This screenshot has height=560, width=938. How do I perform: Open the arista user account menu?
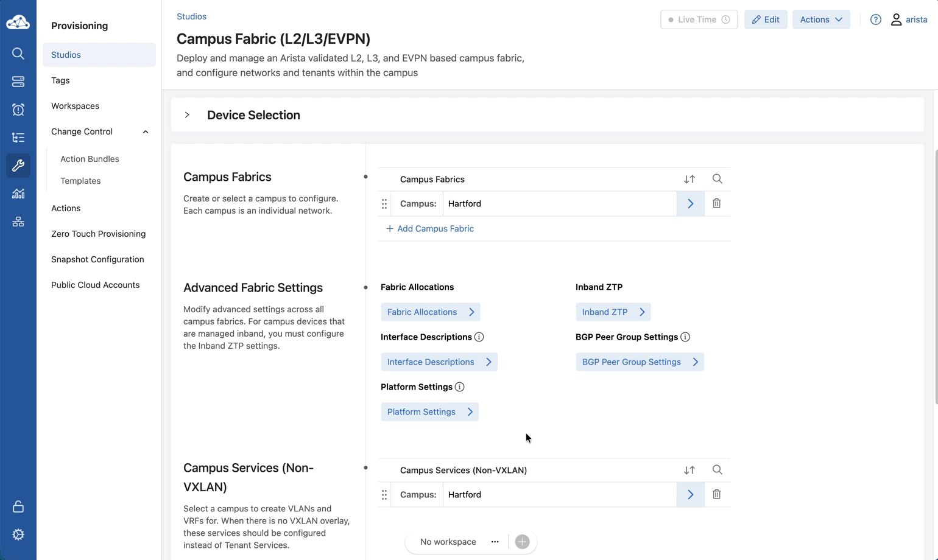(909, 19)
